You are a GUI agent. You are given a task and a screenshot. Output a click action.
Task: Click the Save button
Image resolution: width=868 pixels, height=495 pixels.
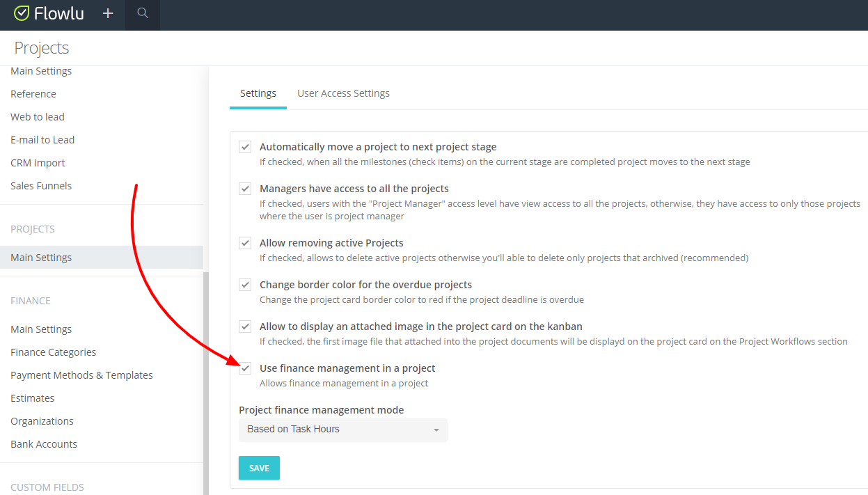(x=259, y=468)
